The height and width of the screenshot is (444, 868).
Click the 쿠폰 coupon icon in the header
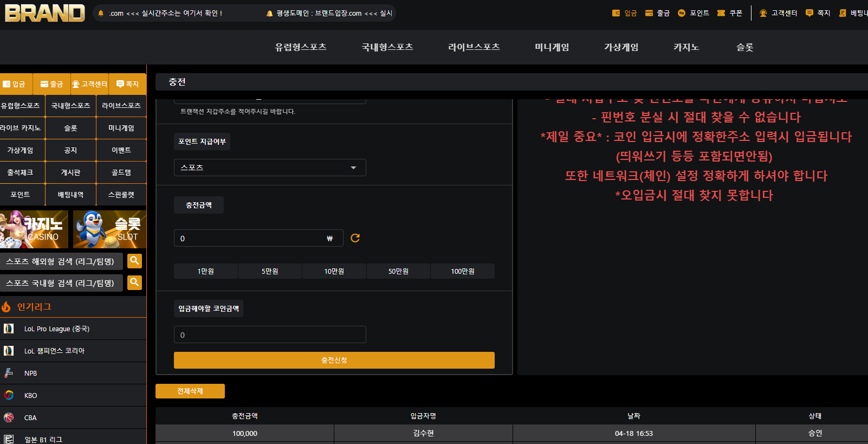pos(721,13)
